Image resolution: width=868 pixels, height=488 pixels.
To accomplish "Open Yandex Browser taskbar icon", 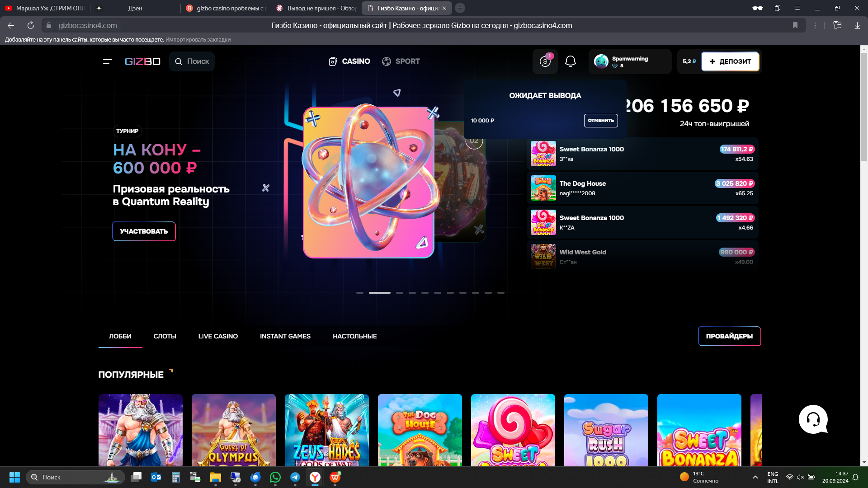I will 315,477.
